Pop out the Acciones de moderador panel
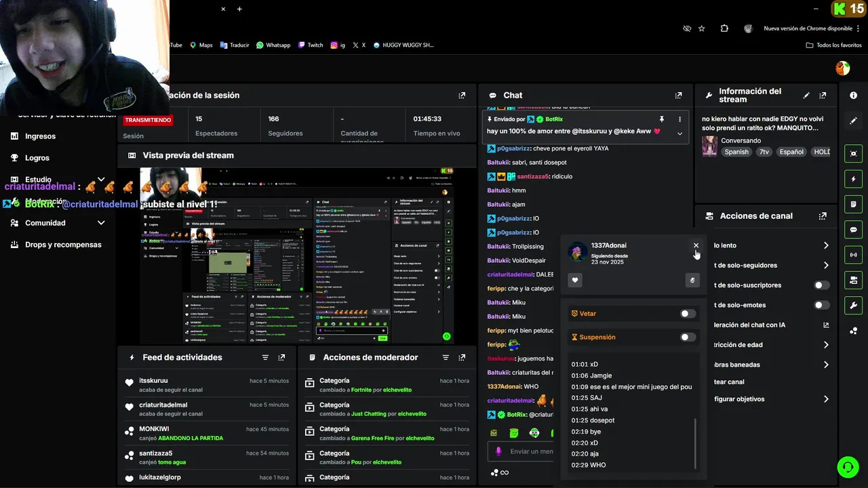Screen dimensions: 868x488 click(x=462, y=357)
